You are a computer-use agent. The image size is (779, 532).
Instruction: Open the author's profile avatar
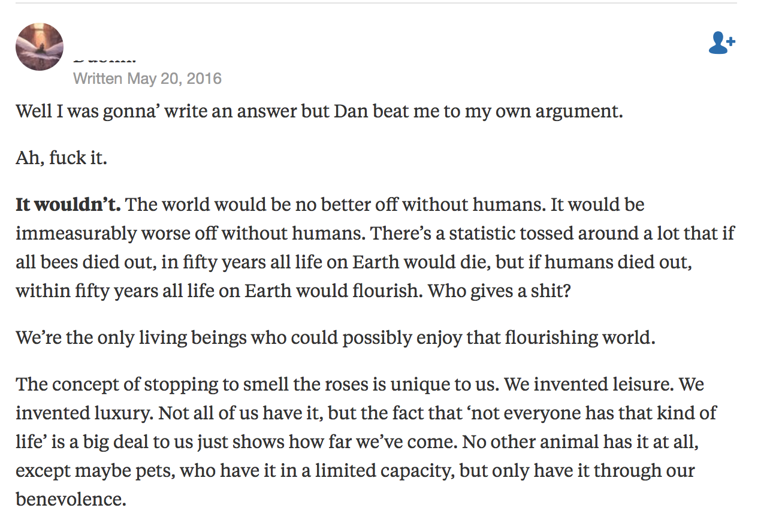(40, 47)
